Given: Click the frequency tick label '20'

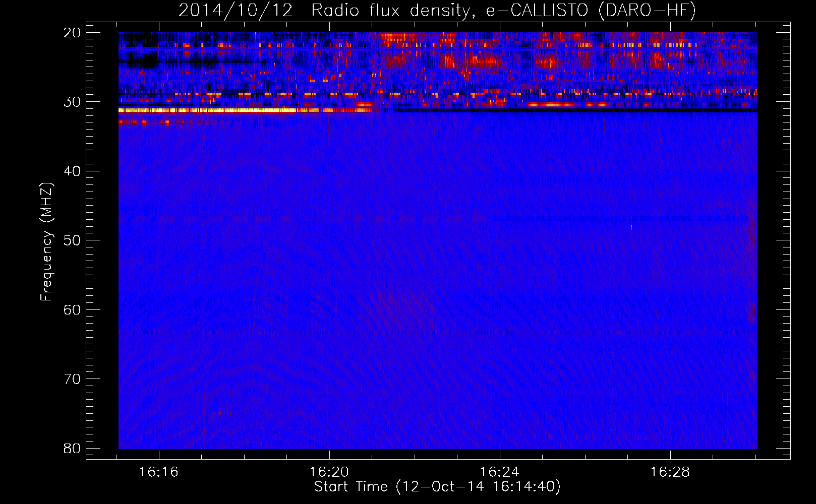Looking at the screenshot, I should point(73,33).
